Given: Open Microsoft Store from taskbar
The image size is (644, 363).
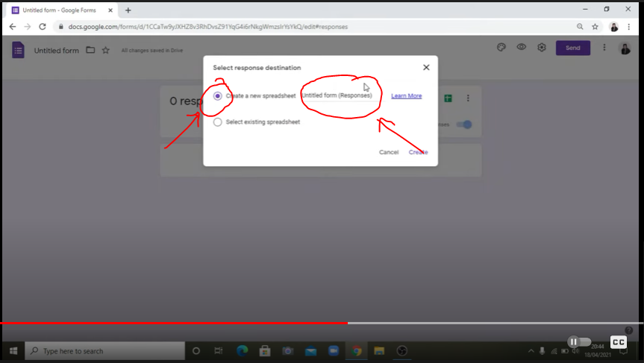Looking at the screenshot, I should pos(265,351).
